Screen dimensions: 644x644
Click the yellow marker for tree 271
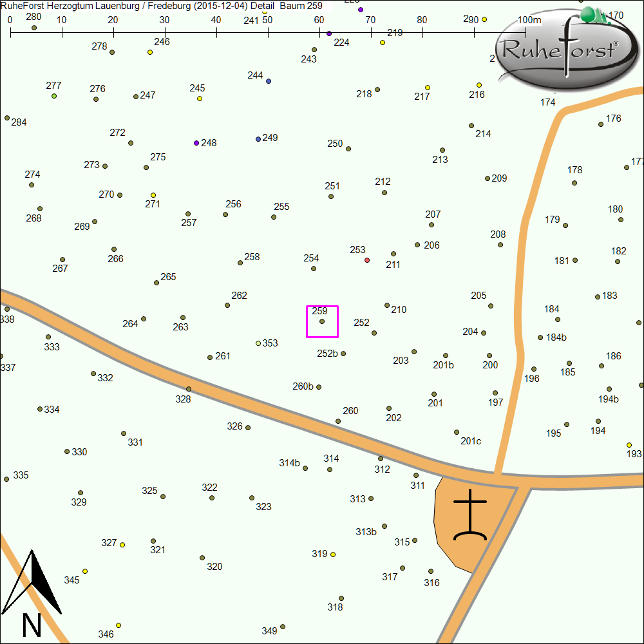(x=153, y=195)
